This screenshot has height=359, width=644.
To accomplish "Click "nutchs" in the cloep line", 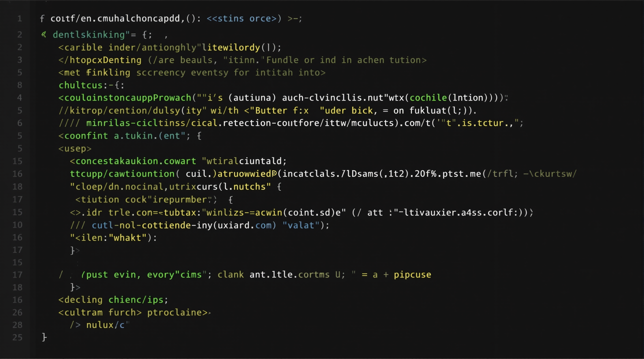I will pyautogui.click(x=249, y=187).
